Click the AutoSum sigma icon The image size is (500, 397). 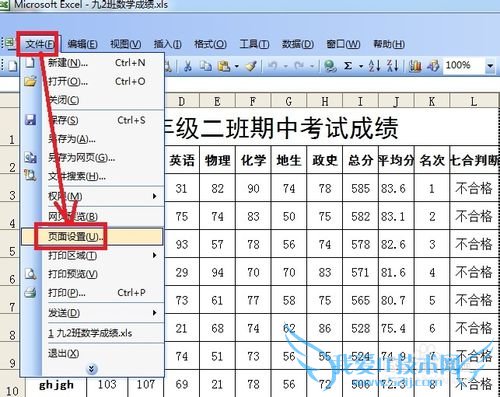[x=348, y=66]
